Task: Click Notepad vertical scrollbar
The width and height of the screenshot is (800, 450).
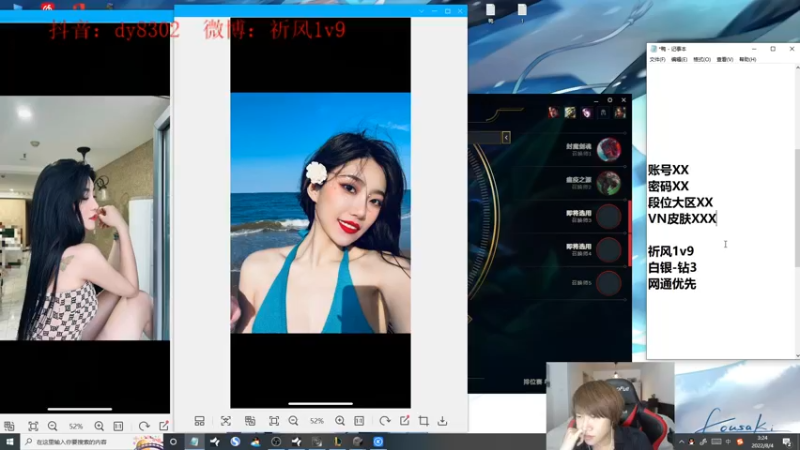Action: pyautogui.click(x=797, y=212)
